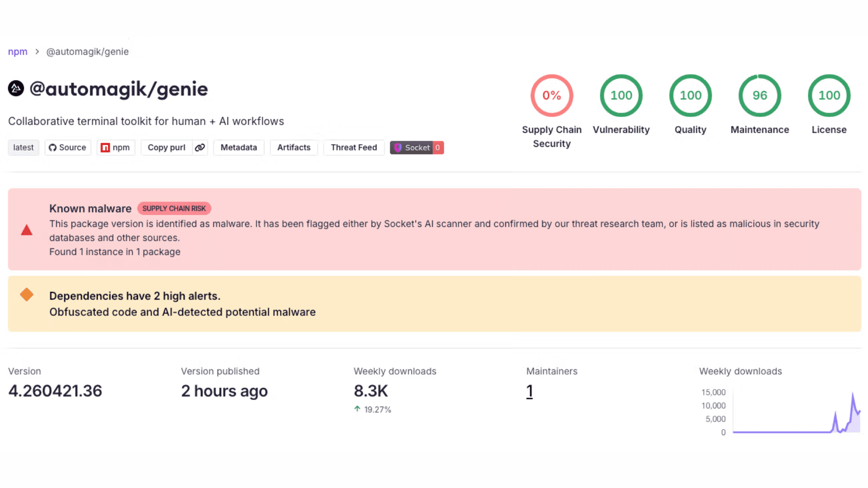
Task: Click the package avatar logo icon
Action: coord(16,89)
